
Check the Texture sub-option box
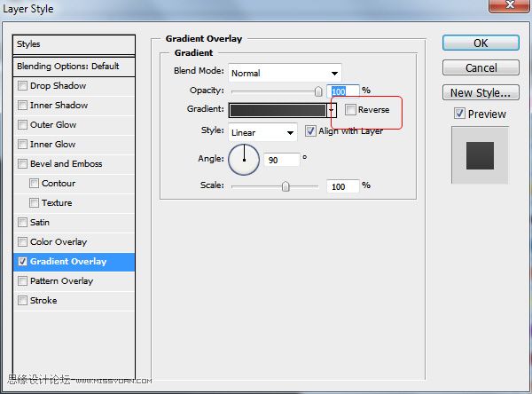click(34, 203)
